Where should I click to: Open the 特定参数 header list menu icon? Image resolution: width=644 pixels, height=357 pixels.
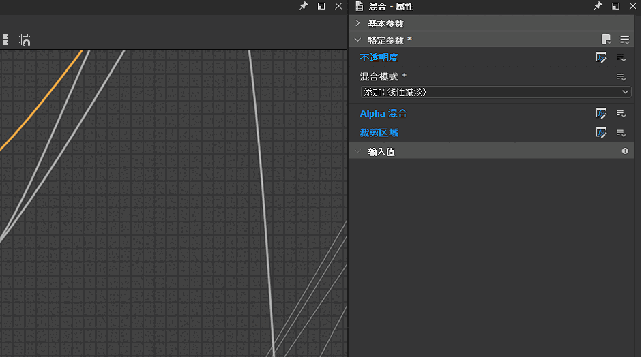coord(624,40)
